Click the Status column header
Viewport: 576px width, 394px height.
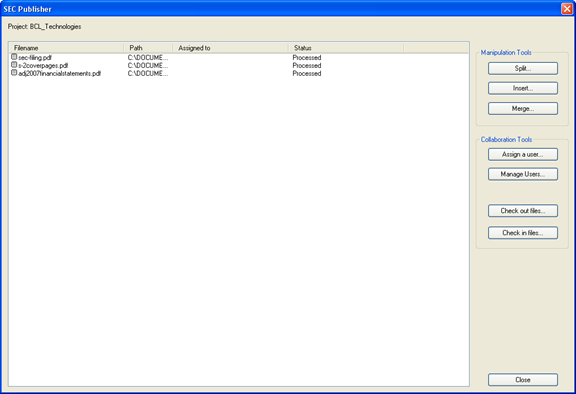(346, 48)
